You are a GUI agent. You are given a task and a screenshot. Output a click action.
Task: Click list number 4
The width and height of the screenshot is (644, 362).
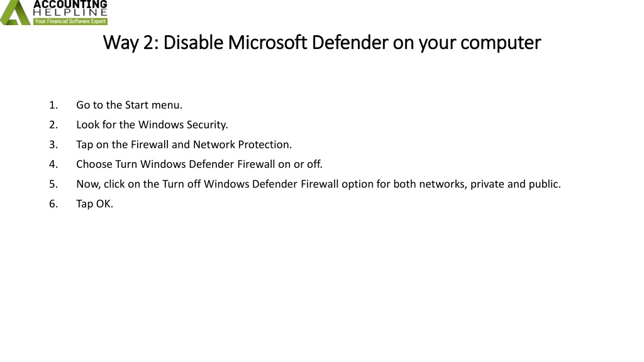(53, 164)
